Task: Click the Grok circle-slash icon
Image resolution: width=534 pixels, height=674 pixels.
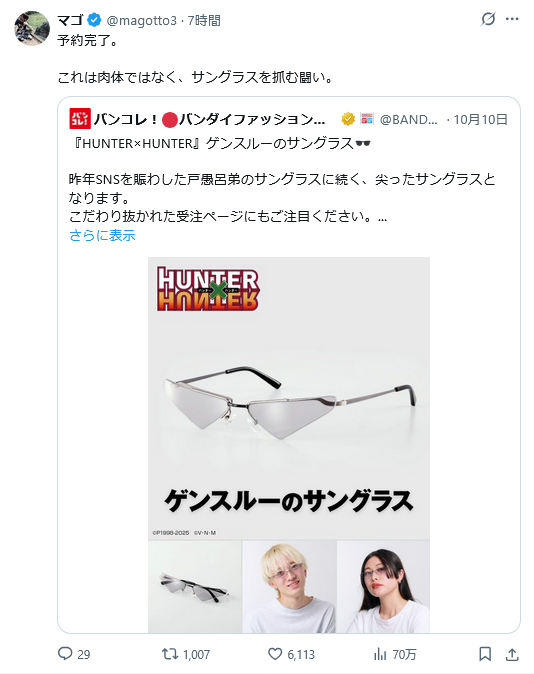Action: click(x=488, y=19)
